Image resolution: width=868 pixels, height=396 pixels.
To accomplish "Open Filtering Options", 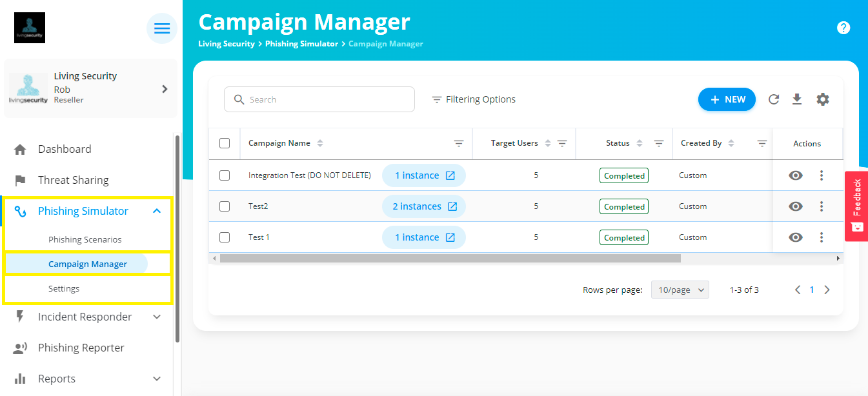I will [474, 99].
